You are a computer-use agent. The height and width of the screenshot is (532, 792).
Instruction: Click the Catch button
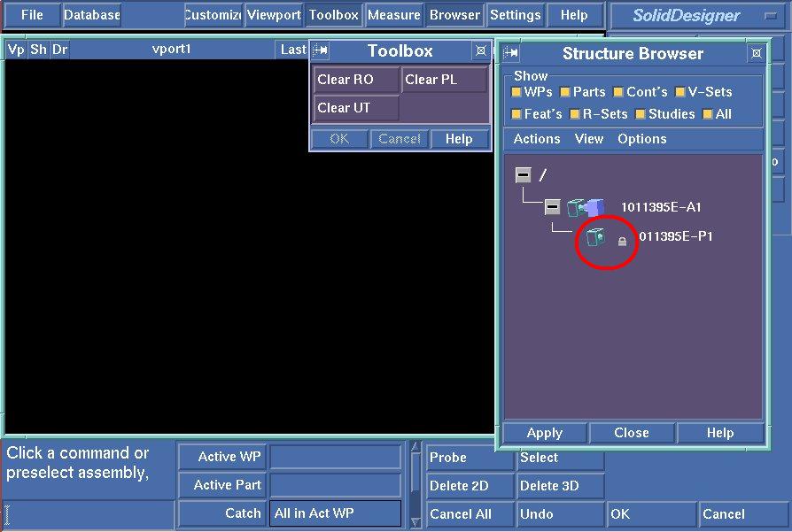click(222, 513)
